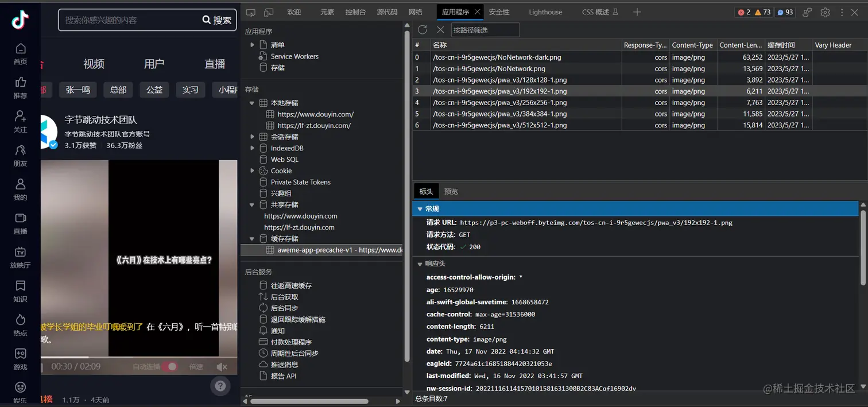Unmute the video with the speaker icon
868x407 pixels.
click(222, 367)
